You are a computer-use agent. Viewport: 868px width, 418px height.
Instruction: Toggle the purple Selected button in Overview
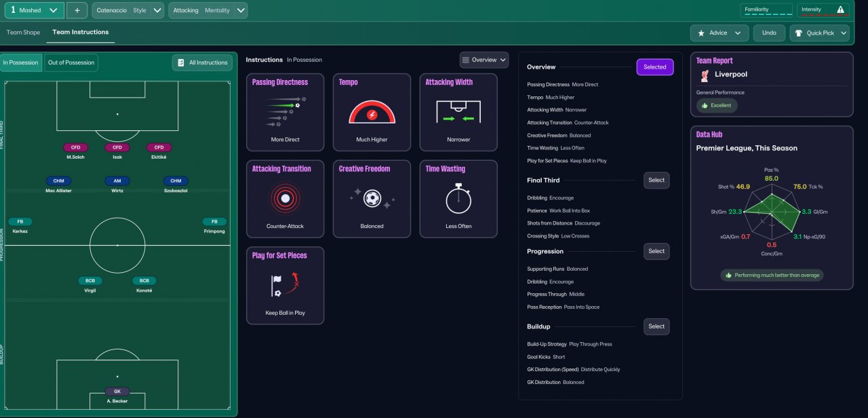point(655,66)
